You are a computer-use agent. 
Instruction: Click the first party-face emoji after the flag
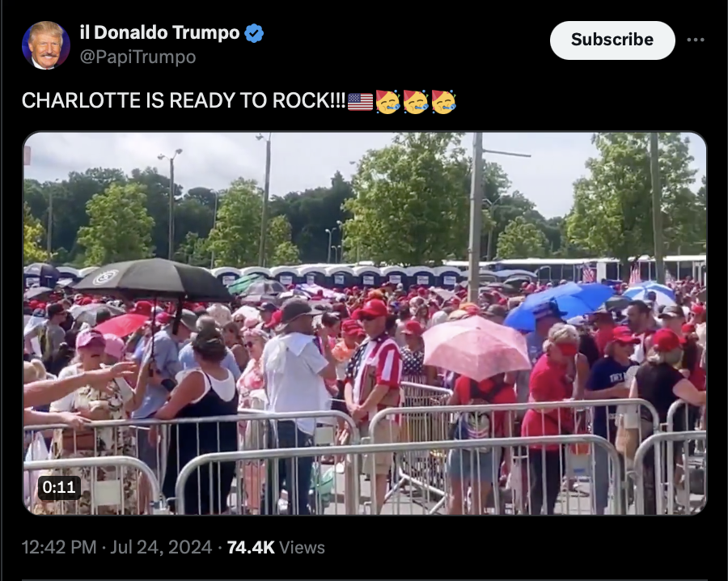click(387, 102)
